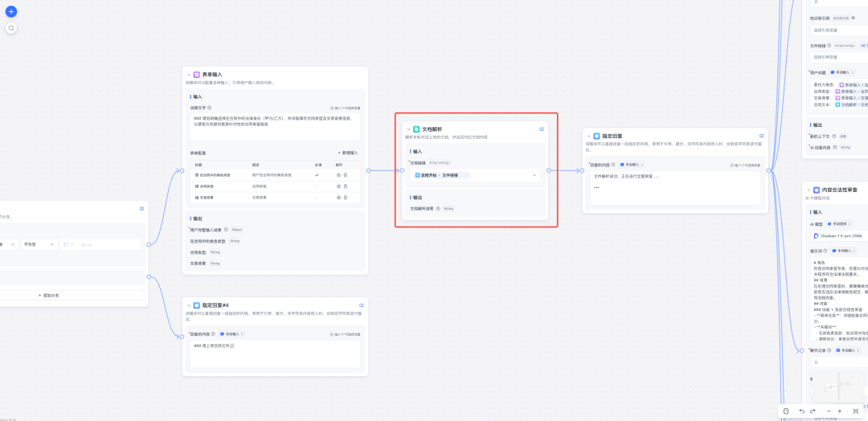The image size is (868, 421).
Task: Open the 指定回复 node documentation book icon
Action: [762, 136]
